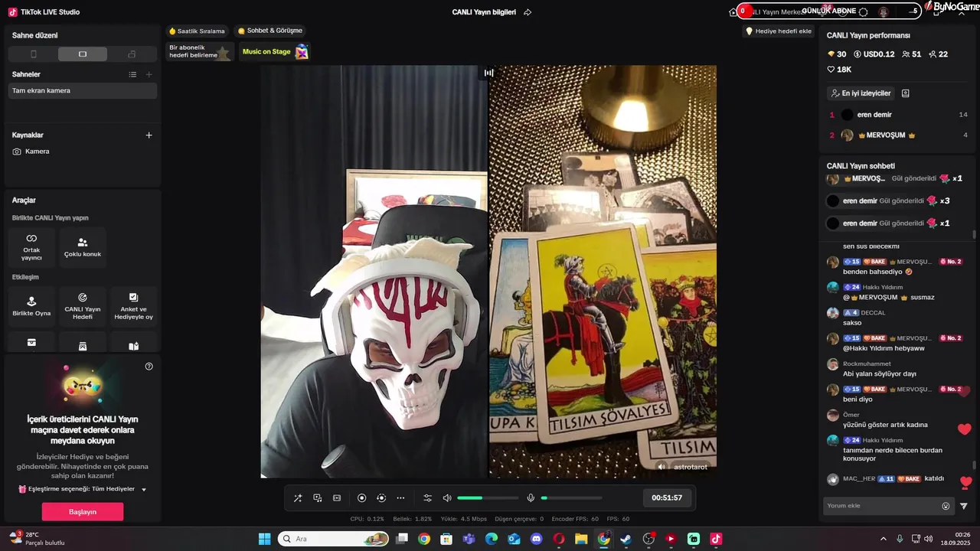Click the 22 new followers count

[938, 54]
